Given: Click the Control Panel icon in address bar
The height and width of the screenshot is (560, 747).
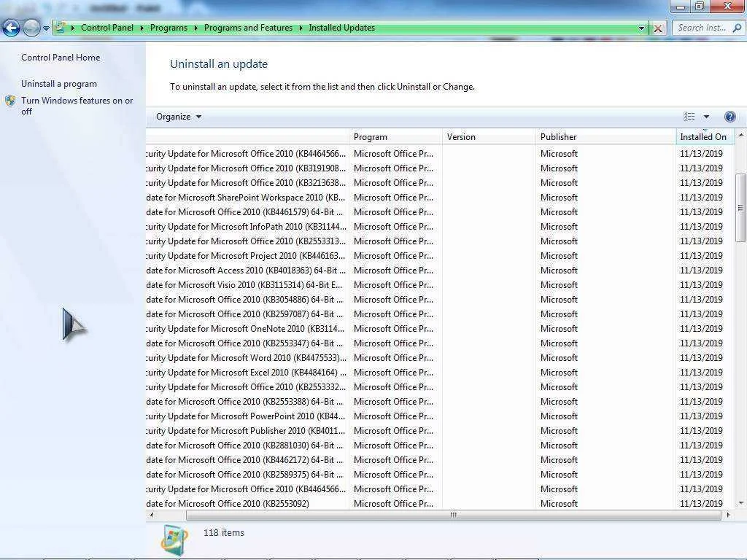Looking at the screenshot, I should pos(60,28).
